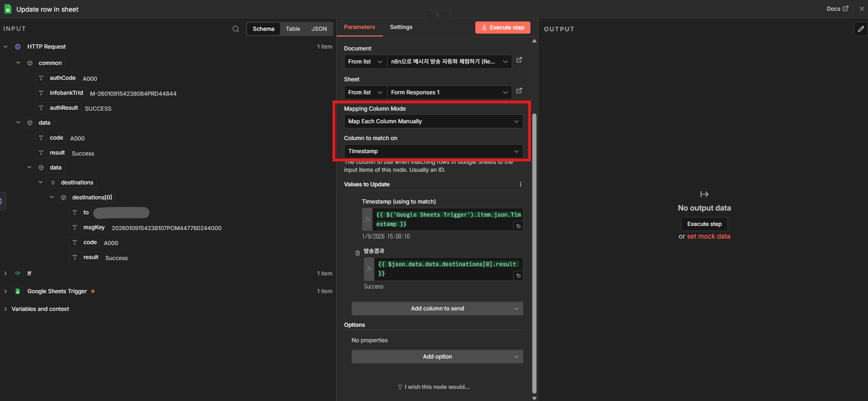Delete the 발송결과 column with trash icon
This screenshot has width=868, height=401.
[358, 253]
